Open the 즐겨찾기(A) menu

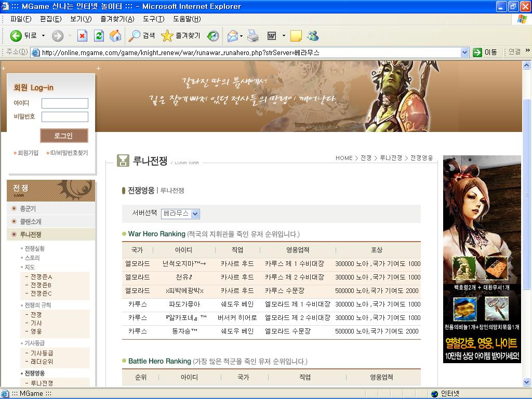[117, 19]
